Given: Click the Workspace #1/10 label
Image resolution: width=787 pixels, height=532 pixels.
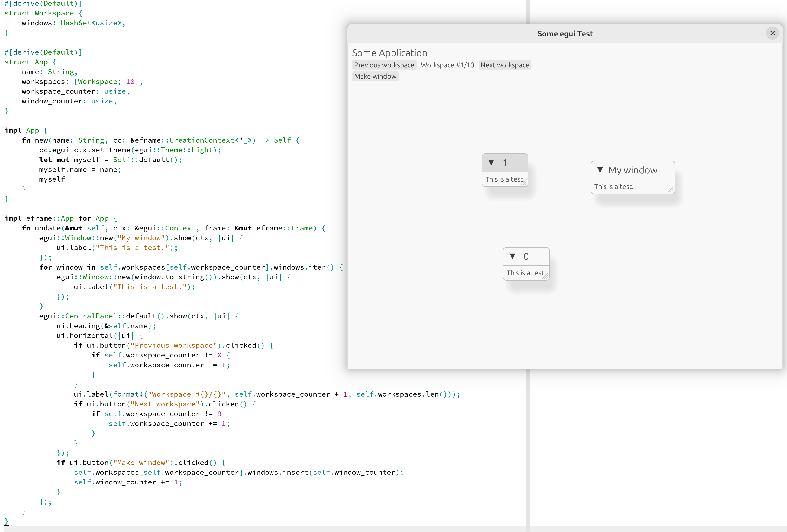Looking at the screenshot, I should (x=447, y=65).
